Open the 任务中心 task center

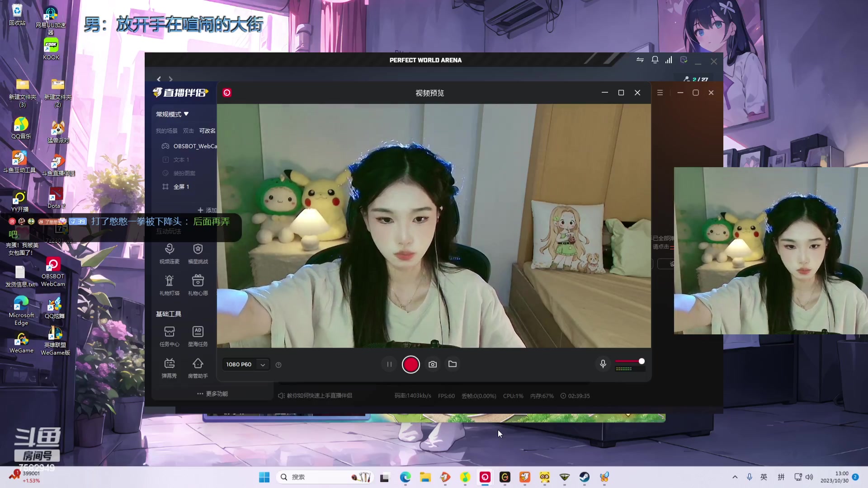coord(169,336)
